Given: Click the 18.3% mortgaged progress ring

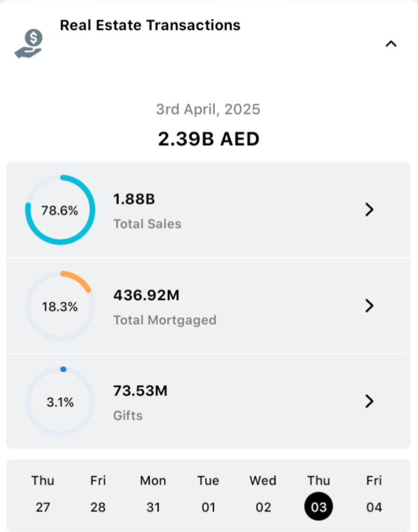Looking at the screenshot, I should click(x=60, y=306).
